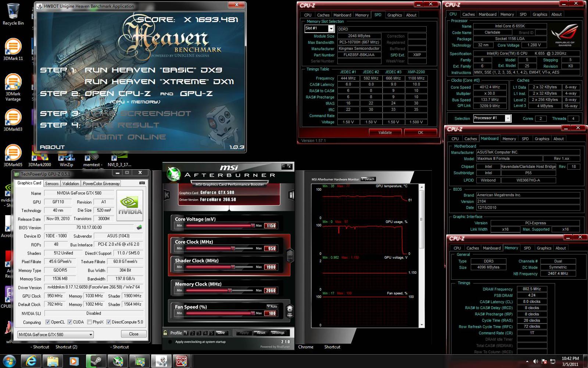
Task: Open the WinZip desktop shortcut
Action: (66, 160)
